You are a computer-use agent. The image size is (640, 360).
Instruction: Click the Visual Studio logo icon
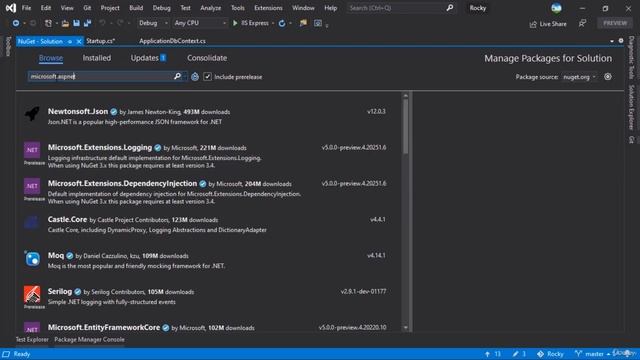tap(11, 8)
